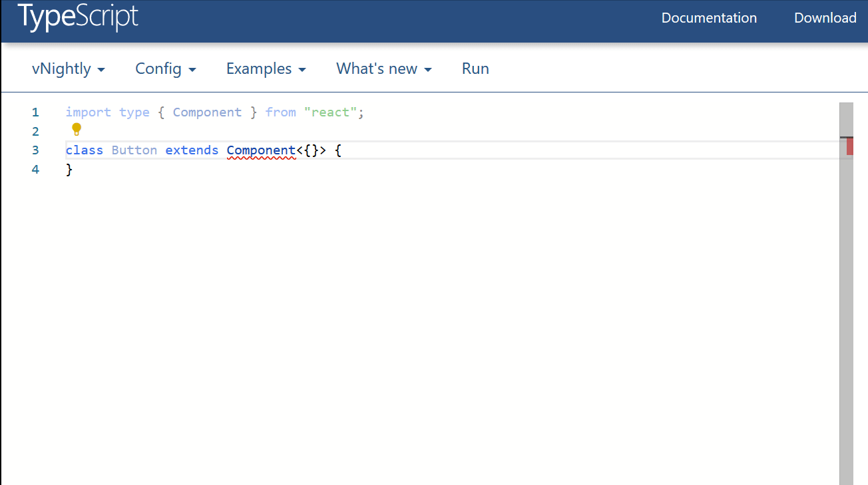Run the code with the Run button
Screen dimensions: 868x485
tap(475, 69)
